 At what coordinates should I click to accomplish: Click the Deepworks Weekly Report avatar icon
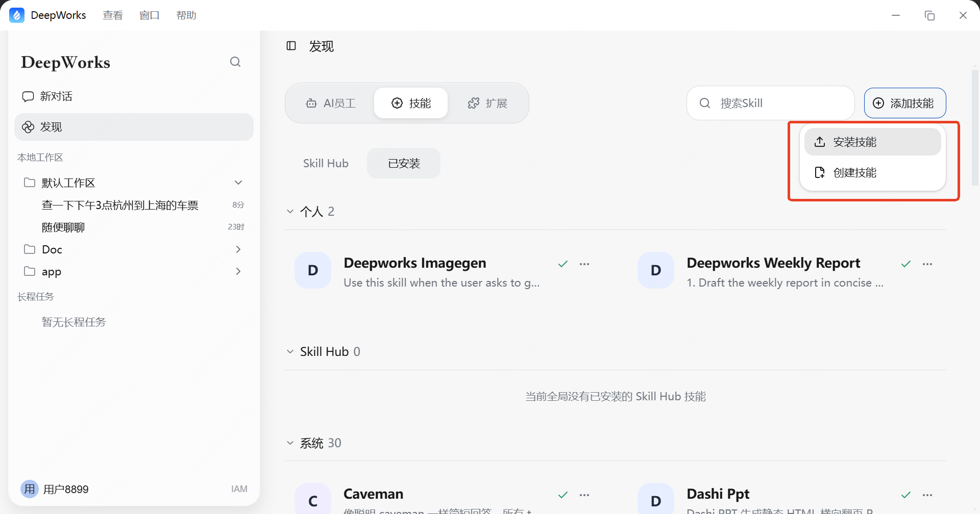point(656,270)
